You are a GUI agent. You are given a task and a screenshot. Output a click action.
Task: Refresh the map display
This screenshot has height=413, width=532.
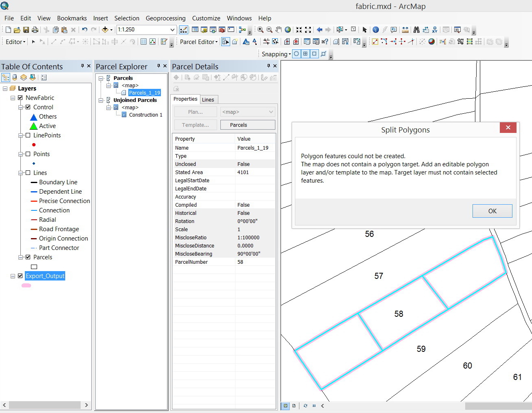click(305, 406)
